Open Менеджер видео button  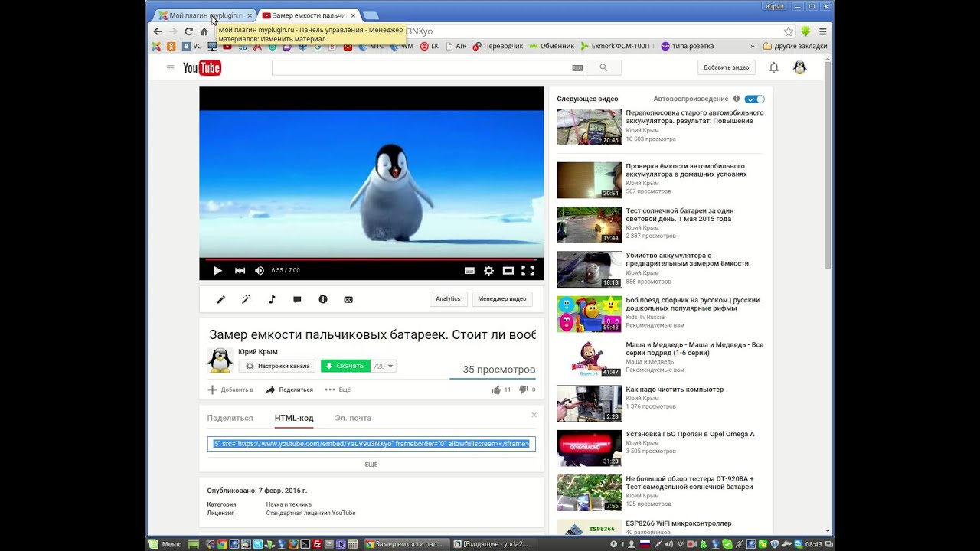(x=501, y=299)
